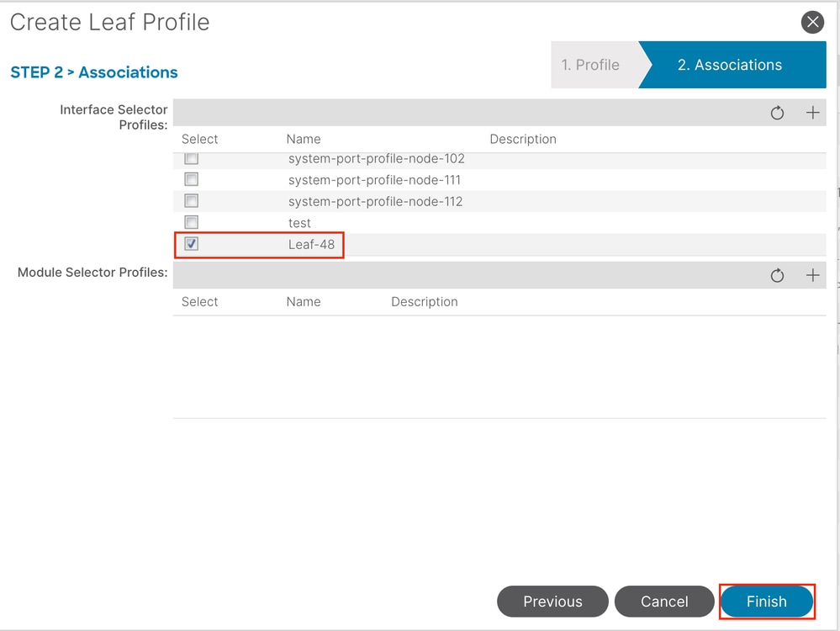Go back with the Previous button

coord(552,602)
